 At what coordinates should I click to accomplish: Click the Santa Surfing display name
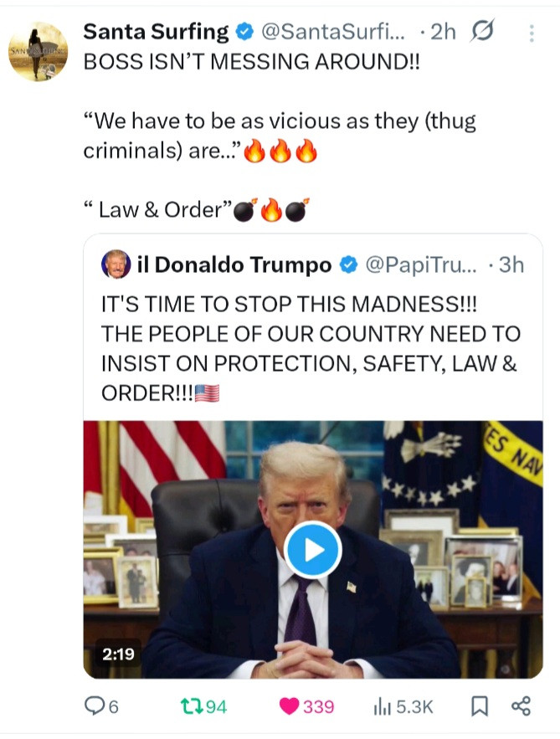pos(156,32)
